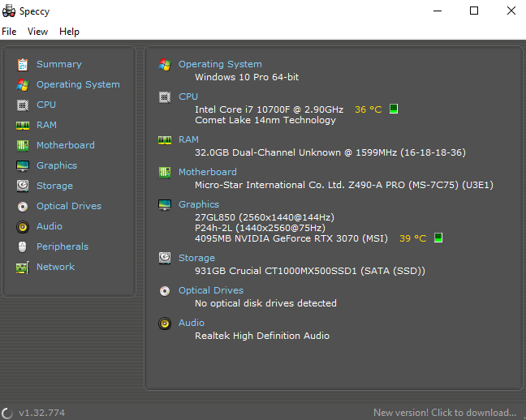Screen dimensions: 526x420
Task: Click 'Comet Lake 14nm Technology' text
Action: 265,120
